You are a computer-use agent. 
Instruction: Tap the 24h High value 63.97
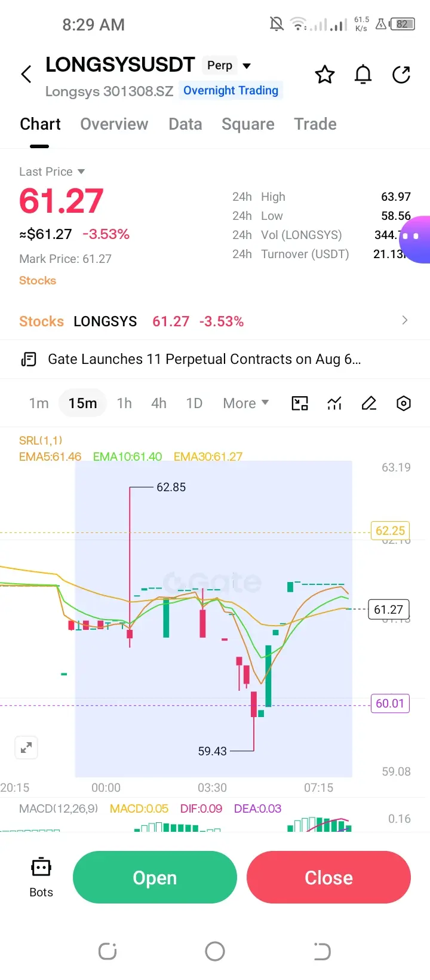coord(396,197)
